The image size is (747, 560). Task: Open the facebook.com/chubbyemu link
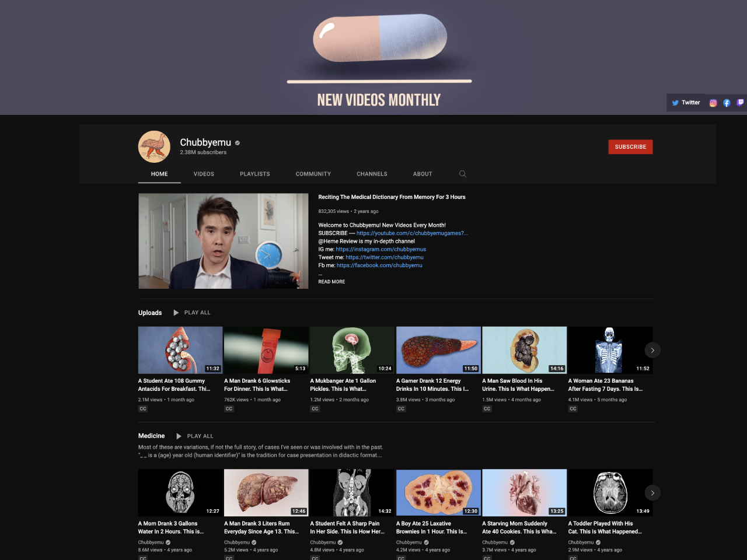[x=379, y=265]
